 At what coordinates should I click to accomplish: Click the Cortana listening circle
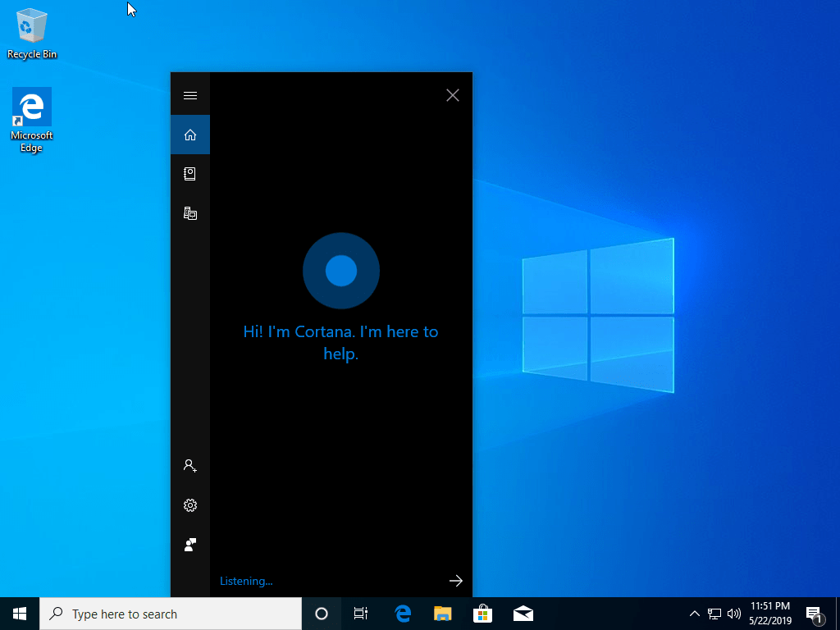coord(341,271)
